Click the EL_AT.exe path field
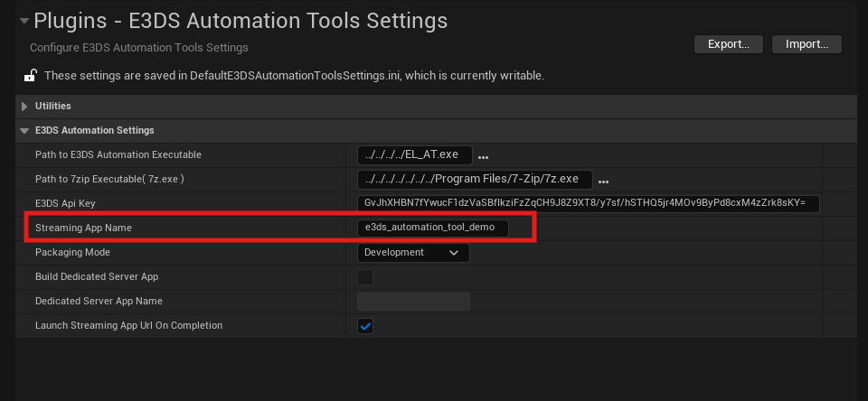Viewport: 868px width, 401px height. pyautogui.click(x=415, y=155)
